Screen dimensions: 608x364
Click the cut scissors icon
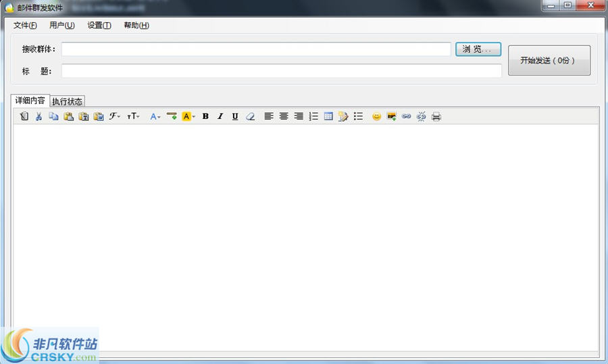click(x=39, y=116)
